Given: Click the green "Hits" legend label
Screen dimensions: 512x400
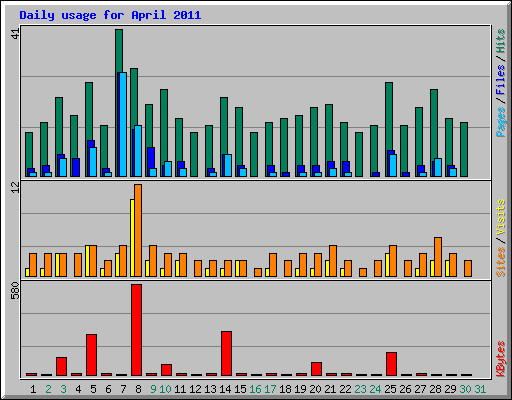Looking at the screenshot, I should click(500, 41).
